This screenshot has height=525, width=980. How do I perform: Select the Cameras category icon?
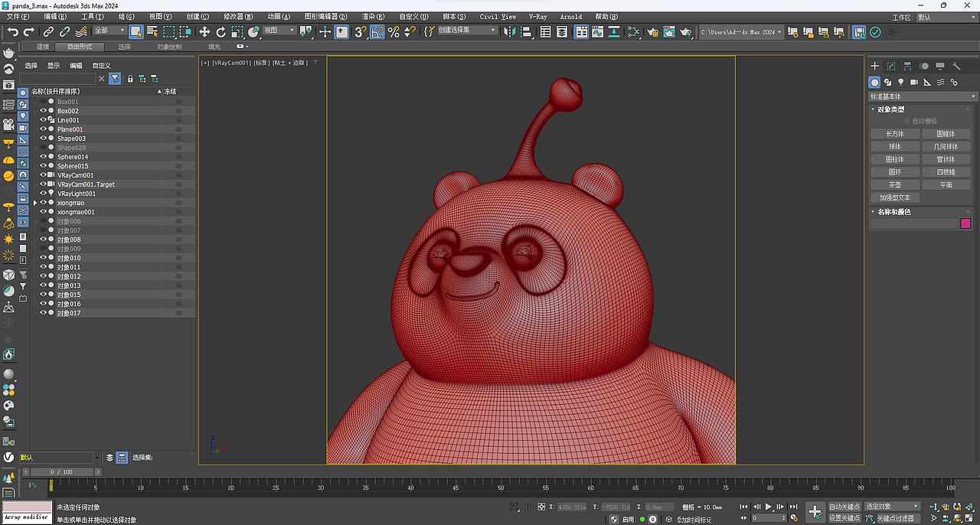(x=914, y=82)
